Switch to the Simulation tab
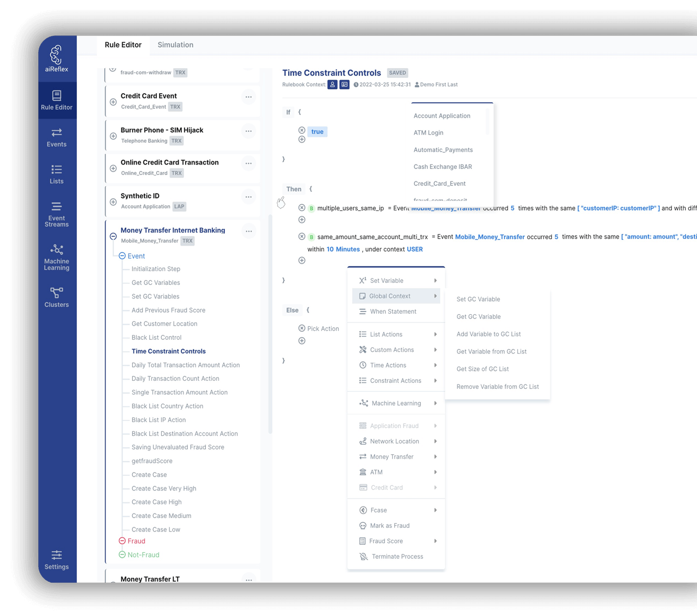697x616 pixels. pos(175,45)
